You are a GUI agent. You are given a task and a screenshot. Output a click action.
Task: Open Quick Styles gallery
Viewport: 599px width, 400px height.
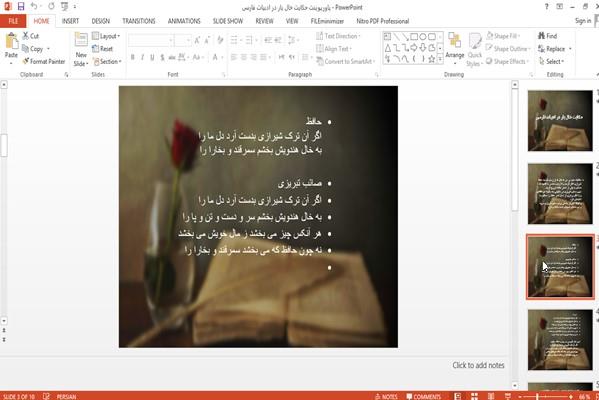tap(474, 50)
